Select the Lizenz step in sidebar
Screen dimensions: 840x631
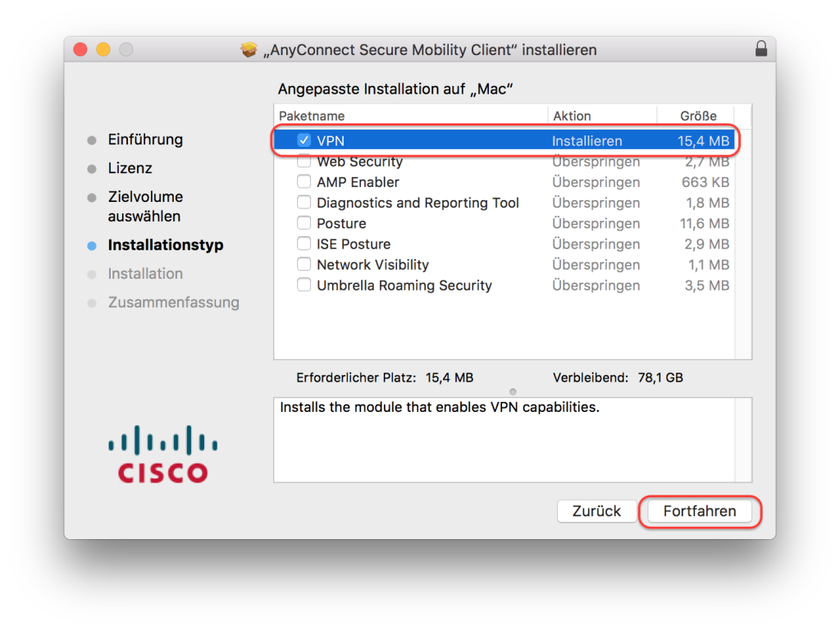click(130, 168)
